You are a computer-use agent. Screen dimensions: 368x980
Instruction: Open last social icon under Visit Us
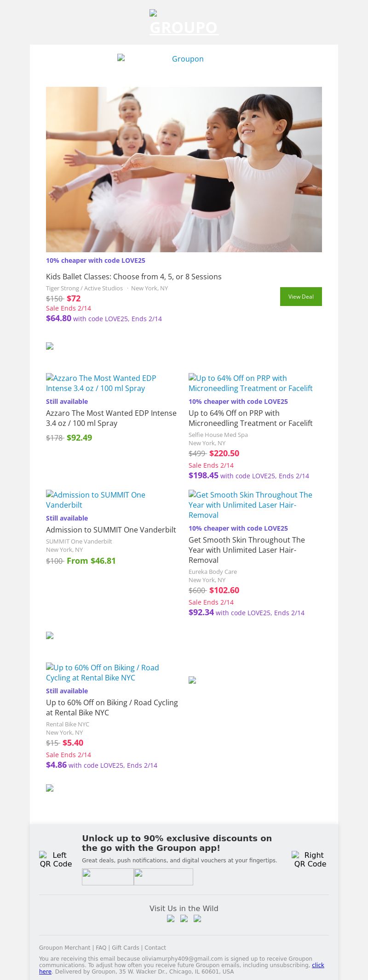pos(197,918)
